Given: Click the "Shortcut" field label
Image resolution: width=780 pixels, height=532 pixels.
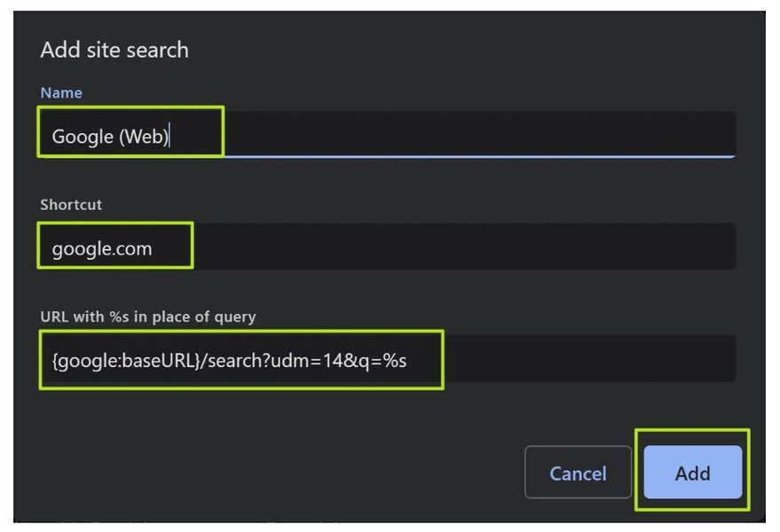Looking at the screenshot, I should [x=71, y=204].
